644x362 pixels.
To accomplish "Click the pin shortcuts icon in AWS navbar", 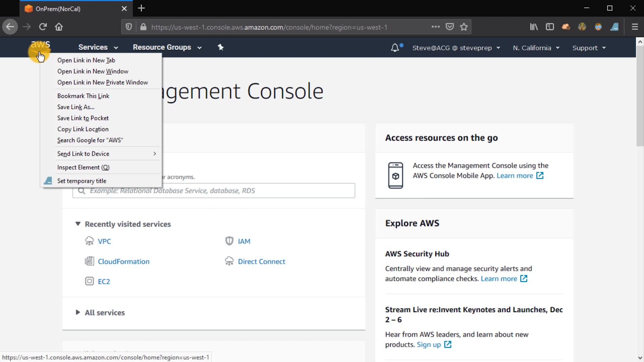I will point(220,47).
